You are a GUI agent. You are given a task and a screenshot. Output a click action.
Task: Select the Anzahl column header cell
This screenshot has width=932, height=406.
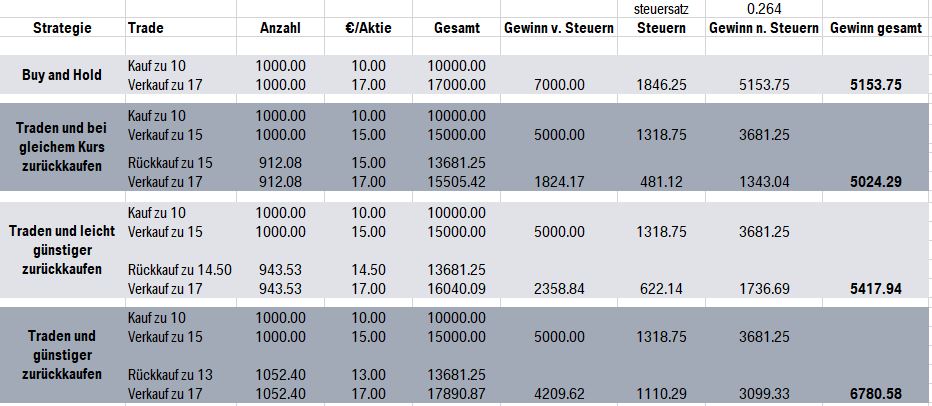point(281,28)
